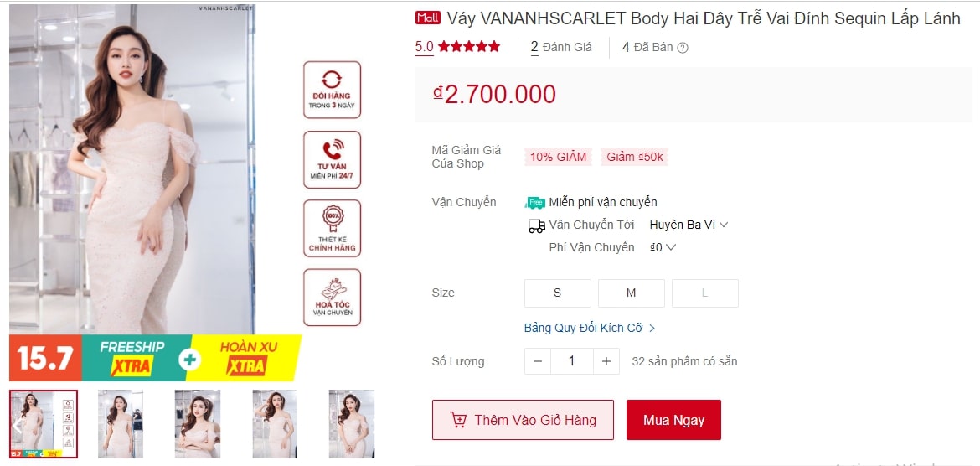Decrease quantity with the minus button
Screen dimensions: 980x466
pos(538,361)
